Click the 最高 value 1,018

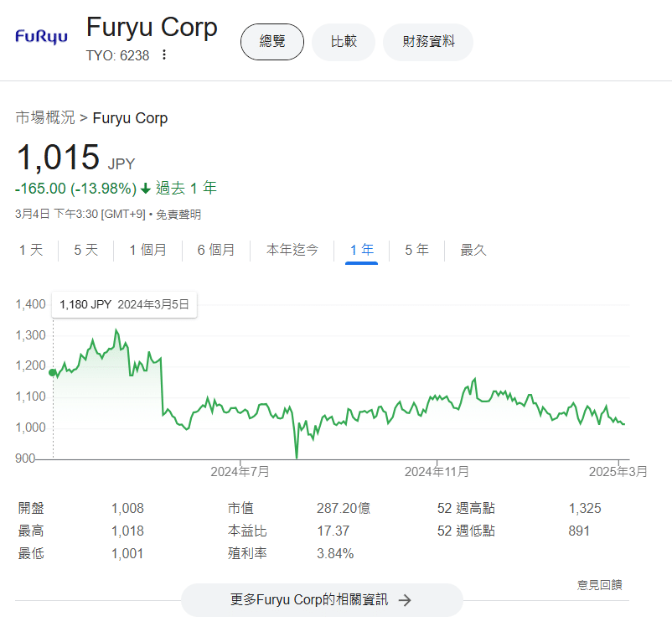[127, 531]
